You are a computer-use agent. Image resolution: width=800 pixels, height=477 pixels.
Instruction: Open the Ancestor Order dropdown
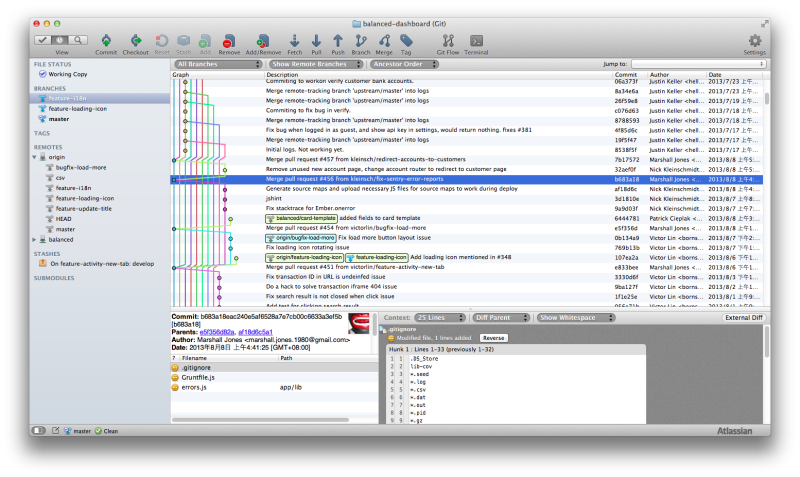(x=404, y=64)
